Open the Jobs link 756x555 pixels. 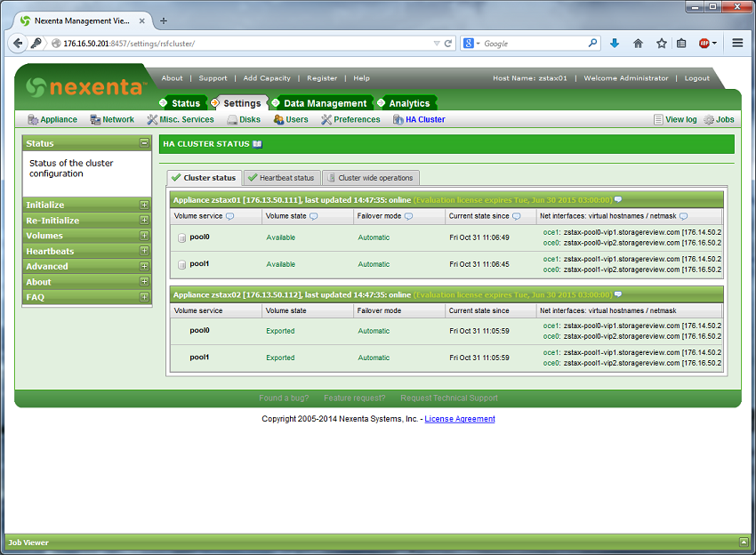(719, 119)
